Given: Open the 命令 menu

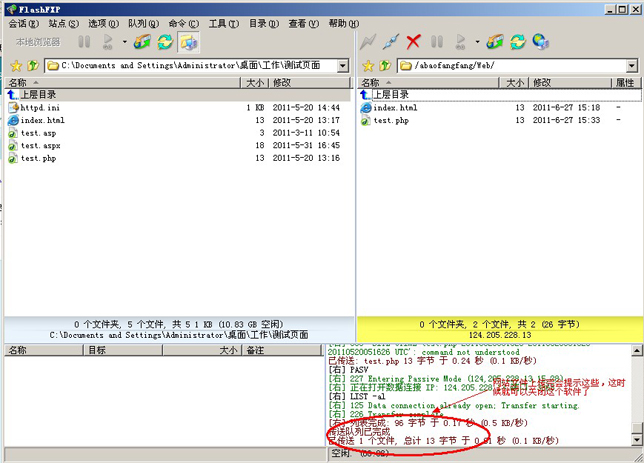Looking at the screenshot, I should [x=184, y=24].
